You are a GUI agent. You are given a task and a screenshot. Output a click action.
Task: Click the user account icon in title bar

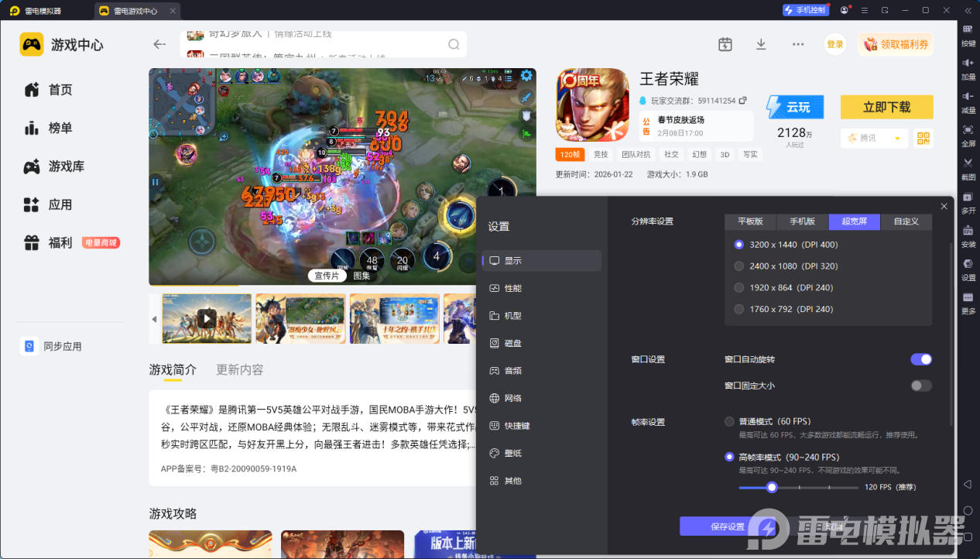point(845,10)
